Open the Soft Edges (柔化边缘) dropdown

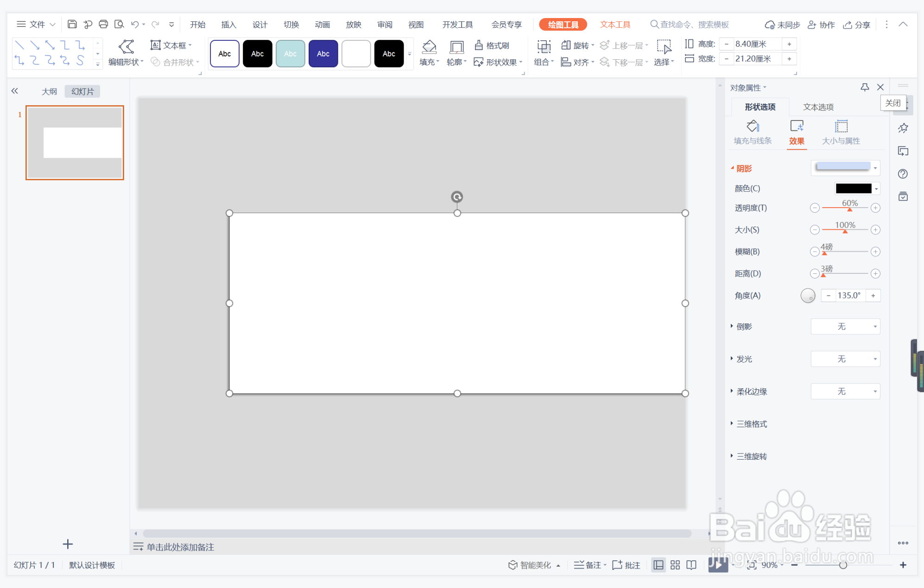845,391
